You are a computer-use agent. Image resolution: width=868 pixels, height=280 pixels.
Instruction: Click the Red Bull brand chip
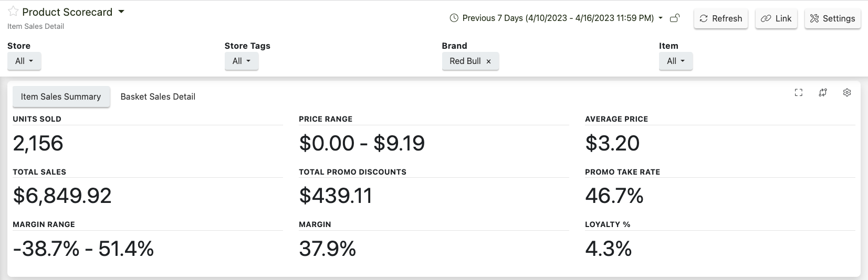(465, 61)
